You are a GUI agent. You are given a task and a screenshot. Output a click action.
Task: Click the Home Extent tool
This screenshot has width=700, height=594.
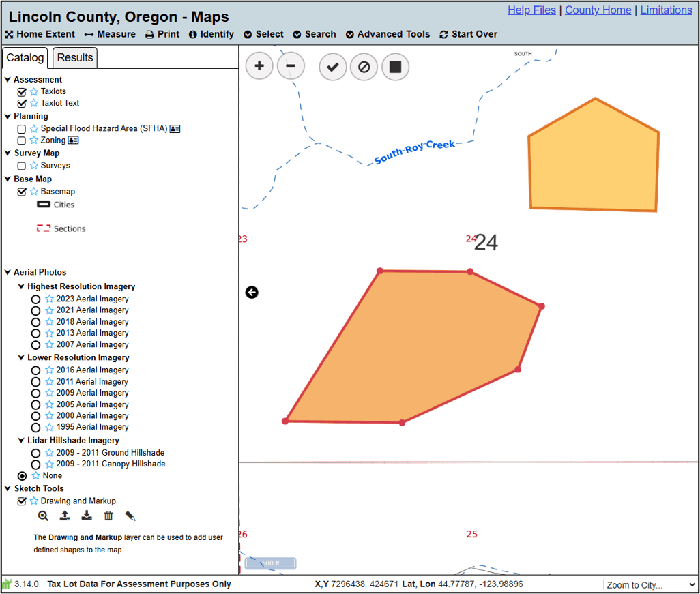[x=40, y=34]
